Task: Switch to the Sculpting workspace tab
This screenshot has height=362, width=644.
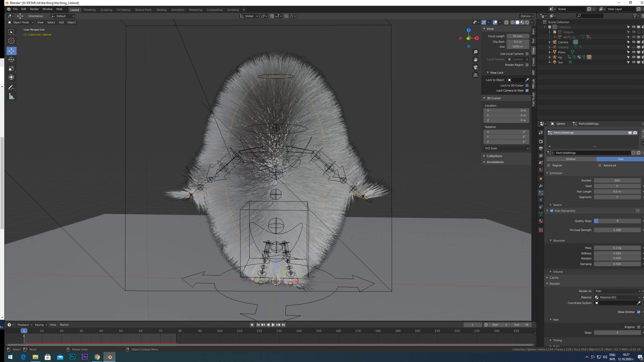Action: (106, 10)
